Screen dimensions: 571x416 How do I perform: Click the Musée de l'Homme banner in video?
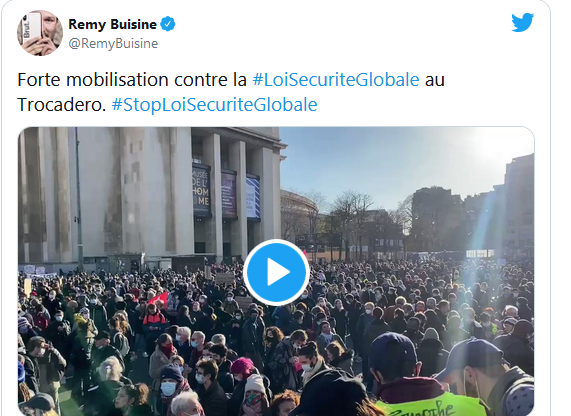201,191
